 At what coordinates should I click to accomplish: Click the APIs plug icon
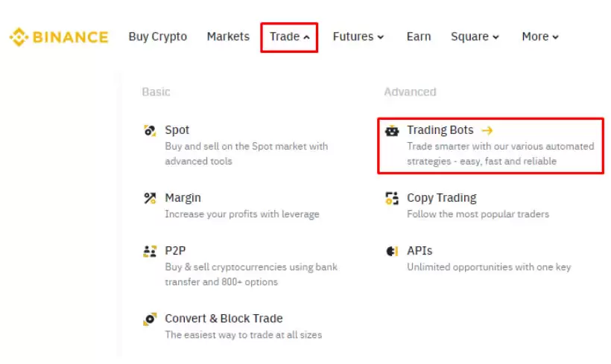[x=392, y=251]
